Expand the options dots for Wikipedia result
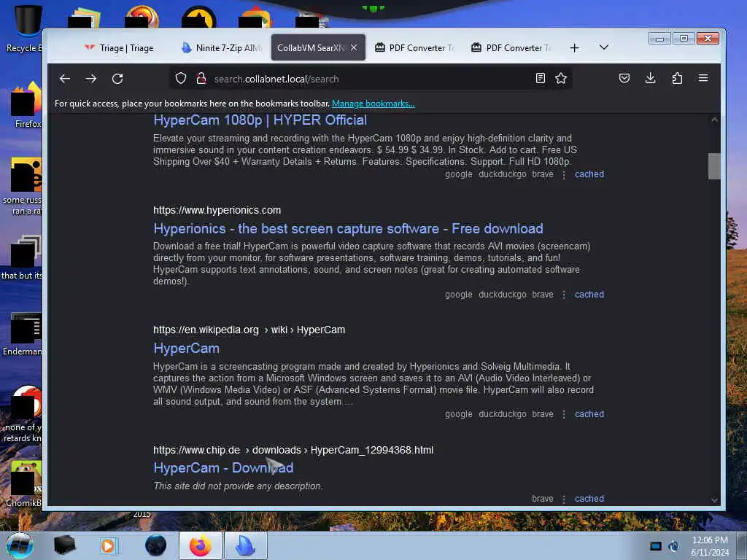 click(564, 414)
